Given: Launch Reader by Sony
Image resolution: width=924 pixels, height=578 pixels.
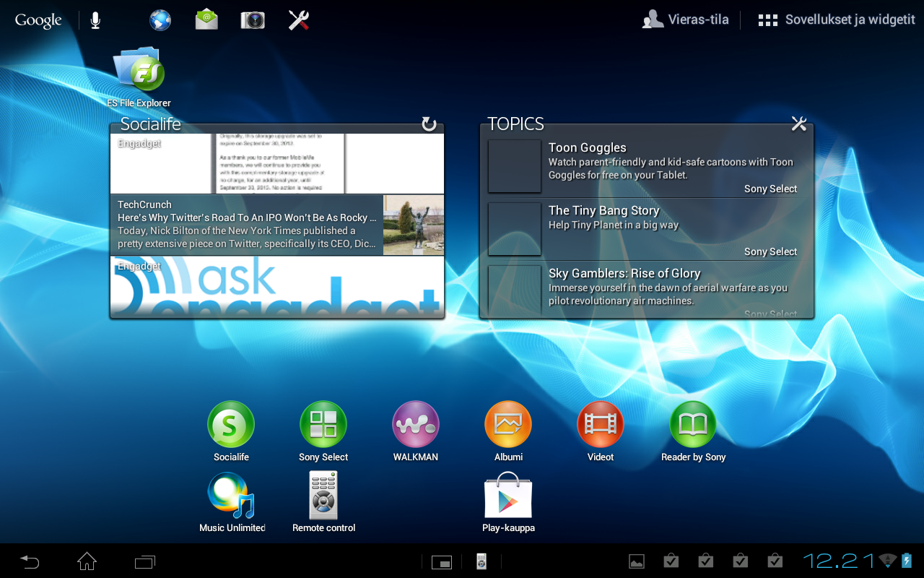Looking at the screenshot, I should [693, 431].
